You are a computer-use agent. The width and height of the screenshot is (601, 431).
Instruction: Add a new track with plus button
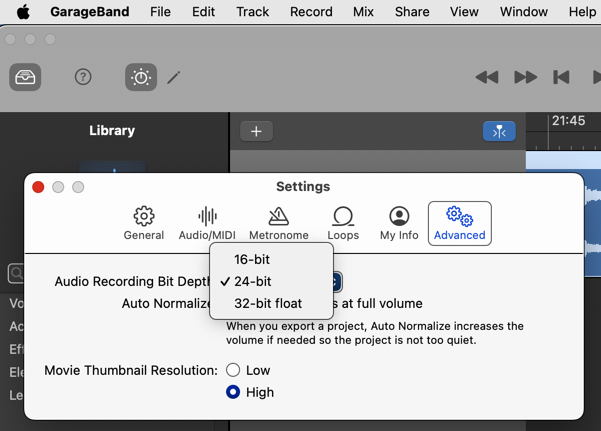coord(256,131)
